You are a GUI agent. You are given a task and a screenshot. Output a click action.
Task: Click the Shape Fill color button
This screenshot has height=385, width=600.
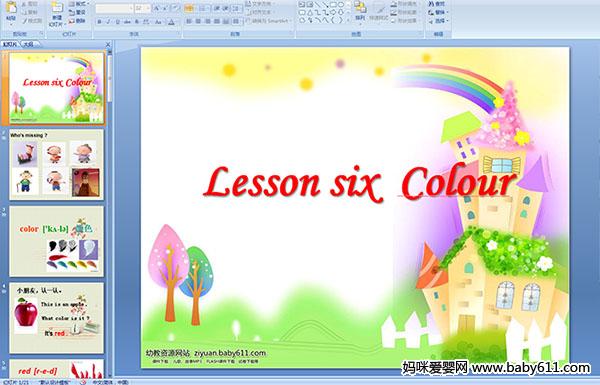tap(405, 4)
